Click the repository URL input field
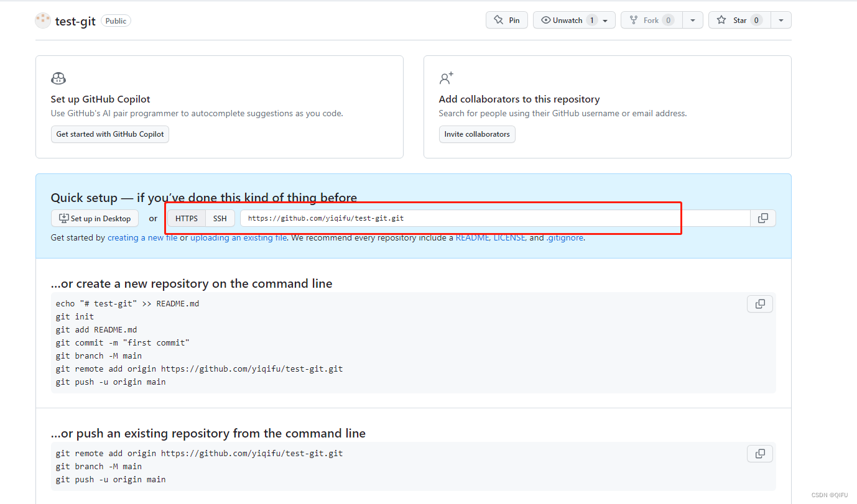This screenshot has width=857, height=504. (495, 218)
